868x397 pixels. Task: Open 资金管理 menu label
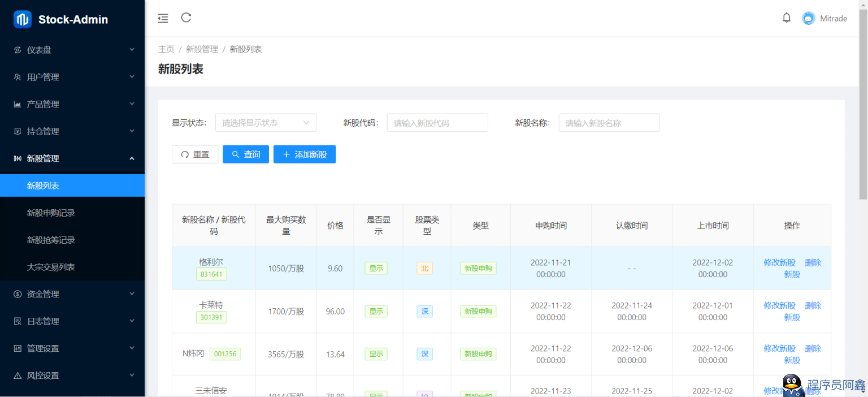43,294
